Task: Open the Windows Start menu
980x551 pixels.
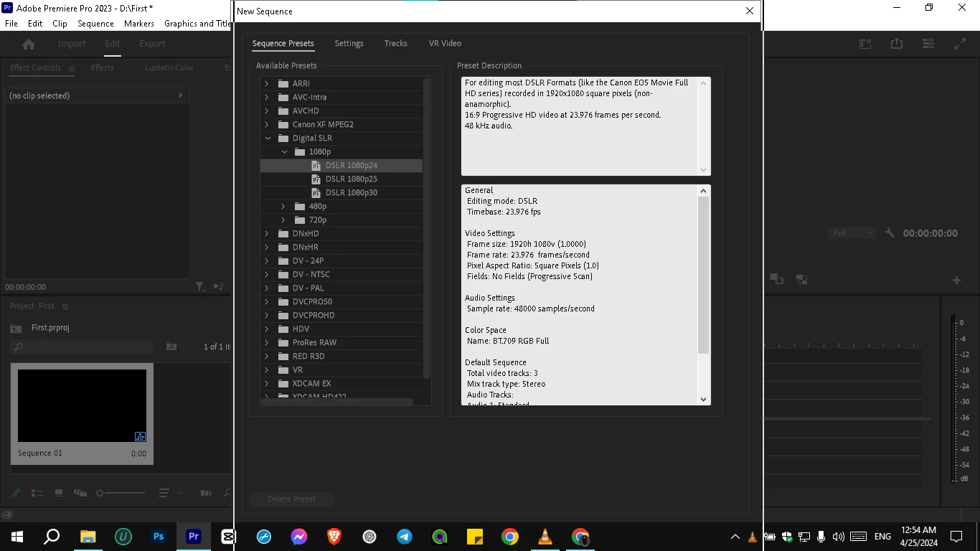Action: pos(17,537)
